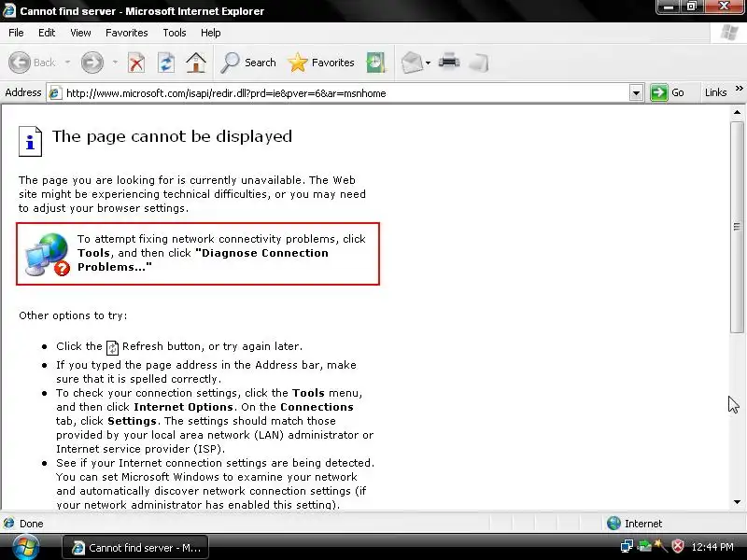Image resolution: width=747 pixels, height=560 pixels.
Task: Click the Stop loading icon
Action: click(x=136, y=63)
